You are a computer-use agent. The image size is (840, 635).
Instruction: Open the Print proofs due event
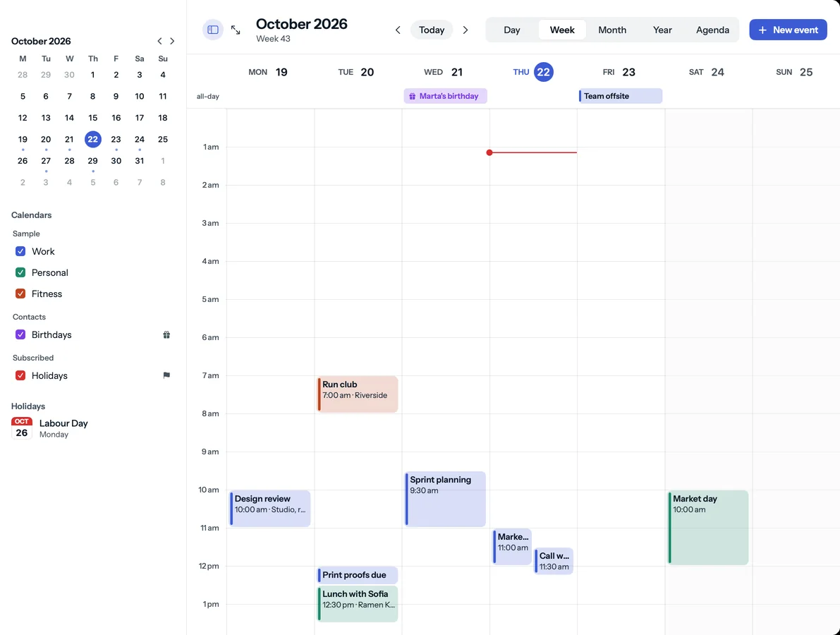358,575
